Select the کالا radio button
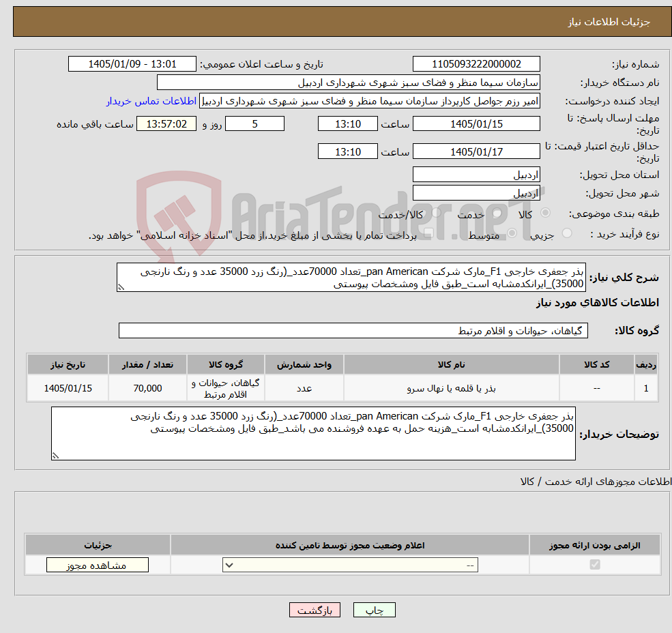Viewport: 672px width, 633px height. (546, 213)
